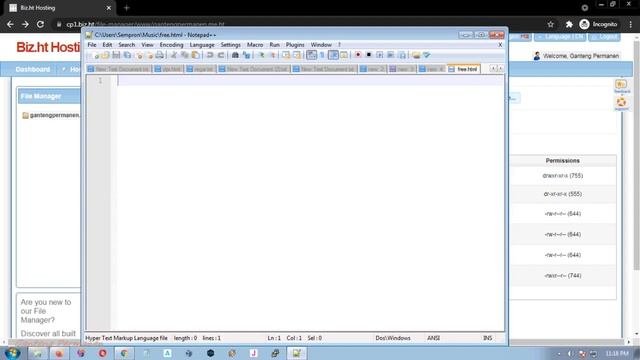This screenshot has width=640, height=360.
Task: Go back in the Chrome browser
Action: 10,24
